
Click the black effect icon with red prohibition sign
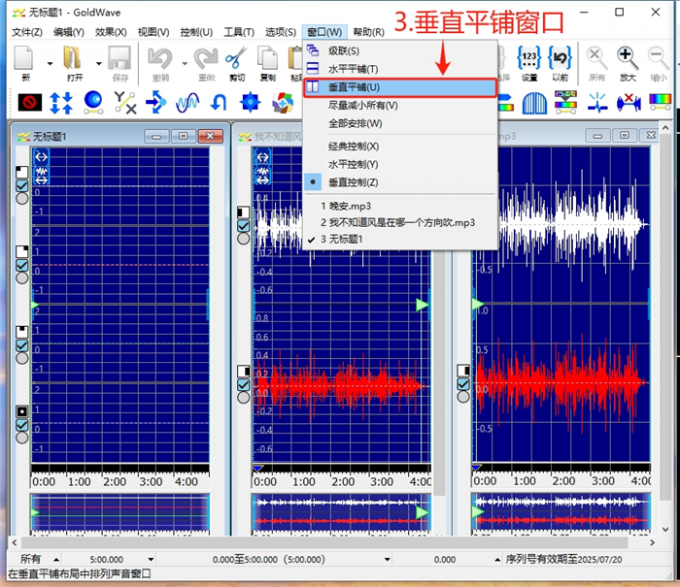pos(30,103)
